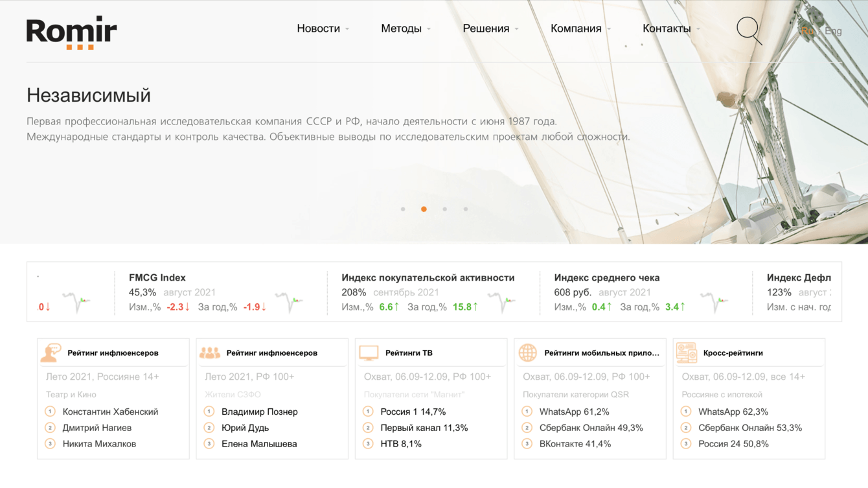
Task: Click the rank 1 badge next to Владимир Познер
Action: (x=209, y=412)
